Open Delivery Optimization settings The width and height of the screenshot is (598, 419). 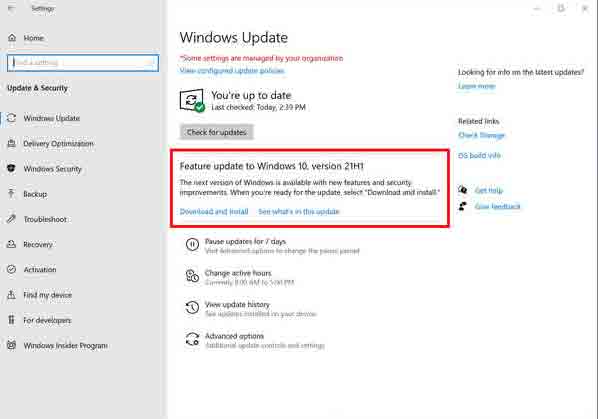58,144
